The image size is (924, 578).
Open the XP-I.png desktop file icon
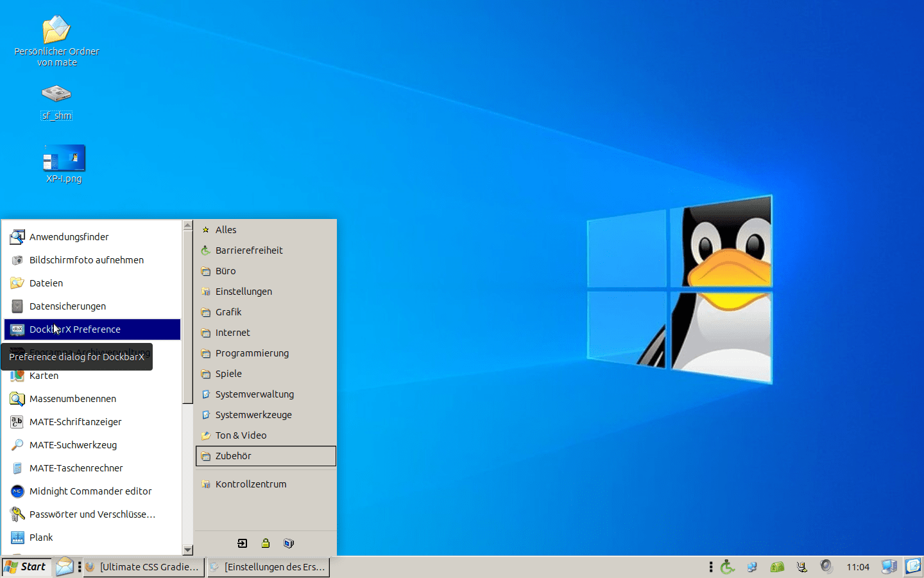click(64, 164)
